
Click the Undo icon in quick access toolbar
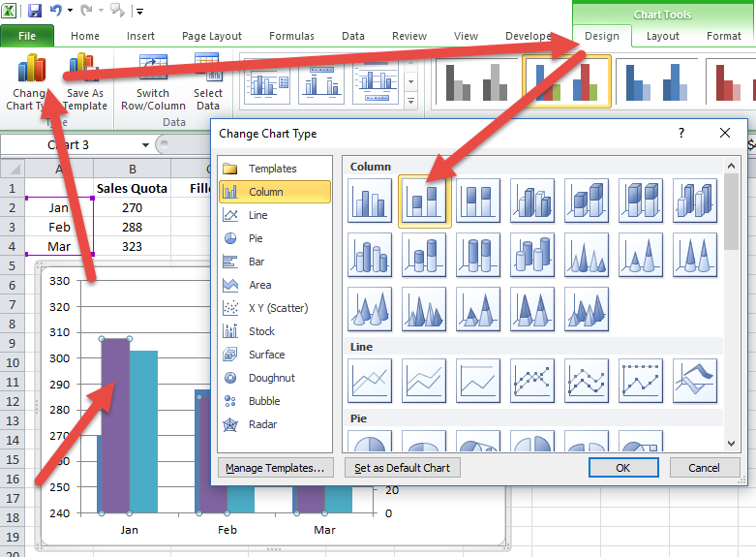click(55, 10)
